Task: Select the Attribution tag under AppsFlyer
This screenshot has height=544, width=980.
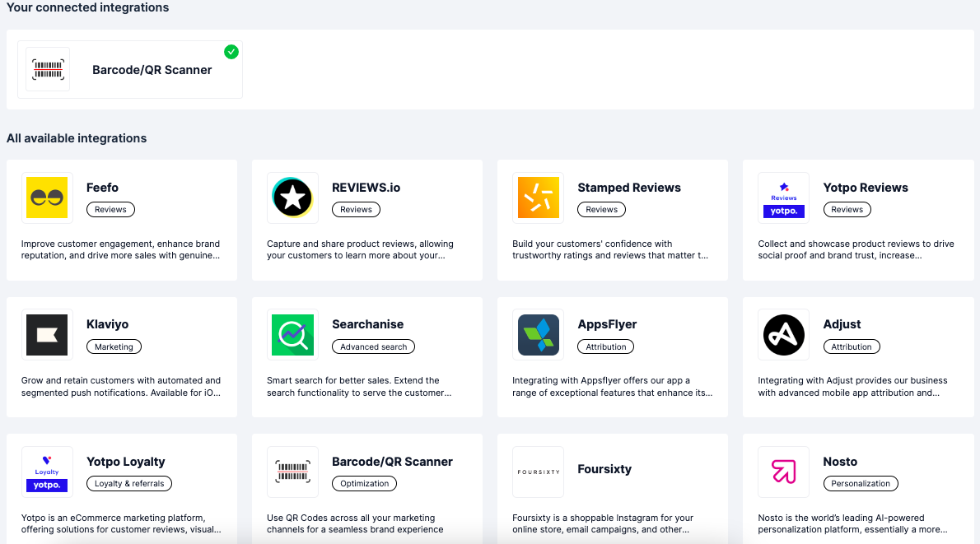Action: pos(606,347)
